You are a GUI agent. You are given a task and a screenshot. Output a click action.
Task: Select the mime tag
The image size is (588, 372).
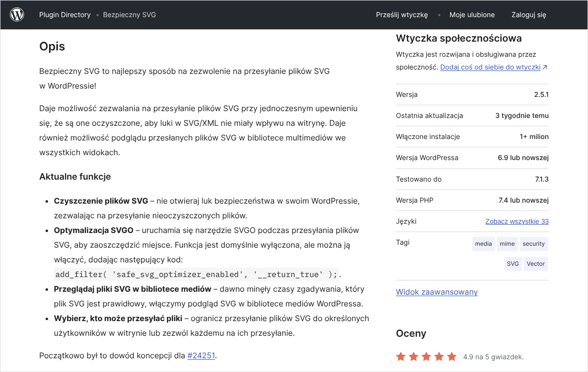pyautogui.click(x=507, y=244)
